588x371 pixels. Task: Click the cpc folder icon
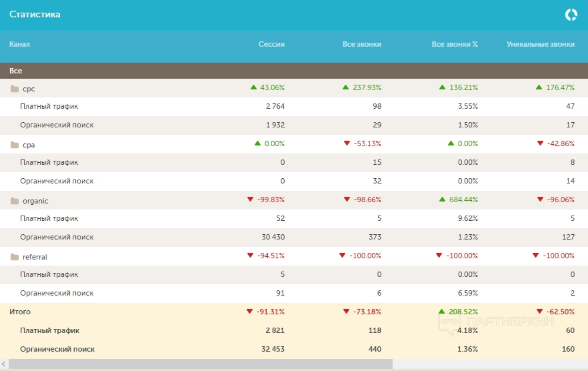(x=15, y=89)
